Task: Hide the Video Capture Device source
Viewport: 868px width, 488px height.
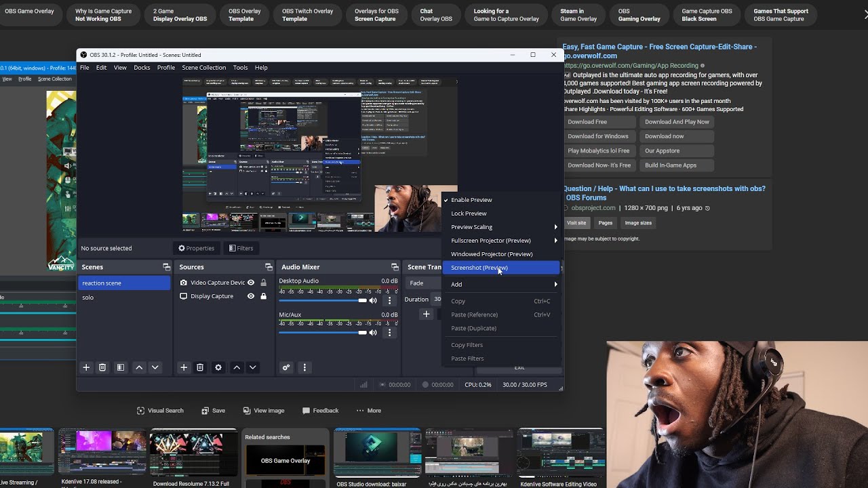Action: [x=251, y=283]
